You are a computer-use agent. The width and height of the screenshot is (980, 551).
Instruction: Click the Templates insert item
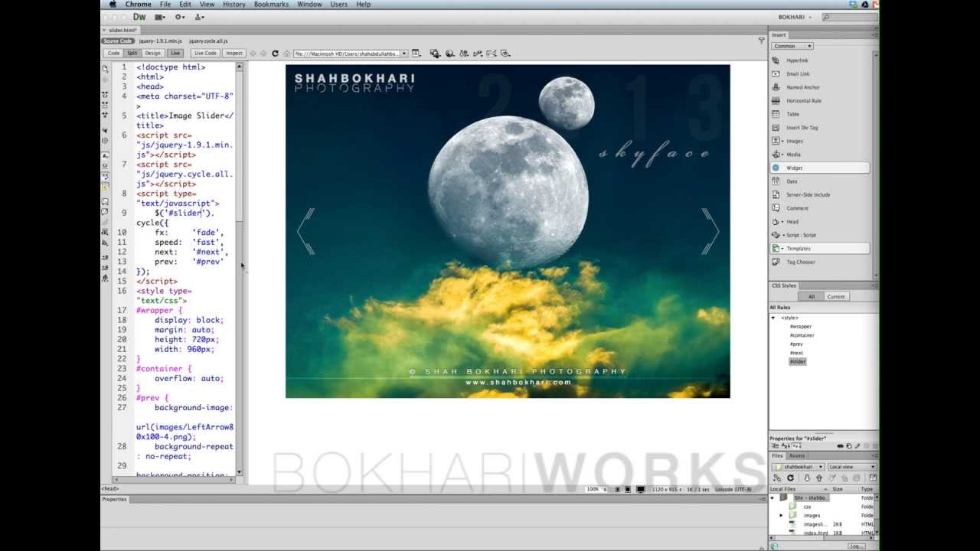[x=820, y=249]
